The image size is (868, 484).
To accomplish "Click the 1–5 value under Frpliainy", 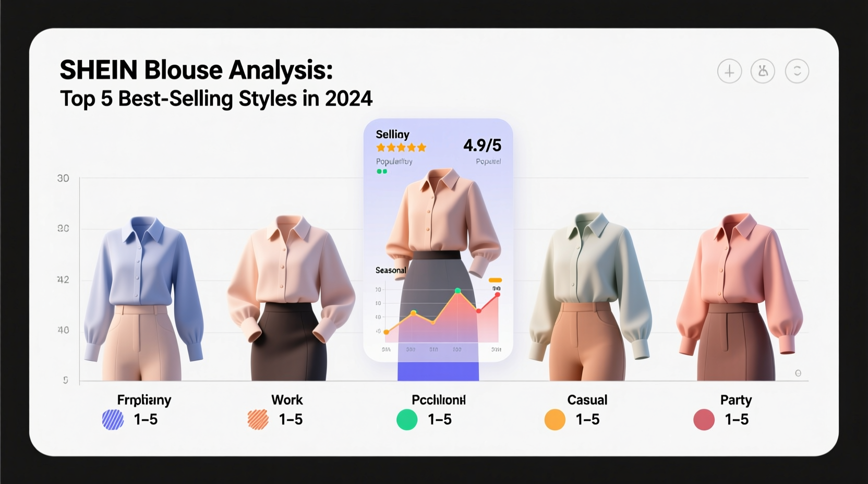I will coord(146,419).
